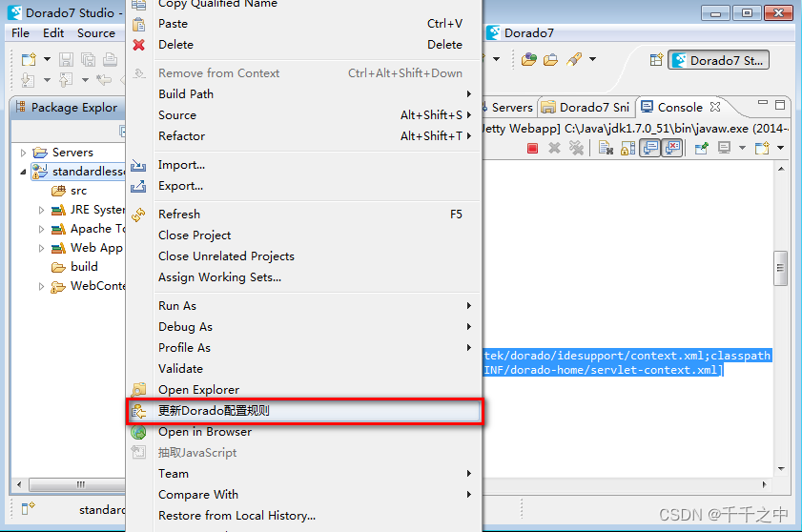Expand the Apache Tomcat library node
The width and height of the screenshot is (802, 532).
[41, 229]
